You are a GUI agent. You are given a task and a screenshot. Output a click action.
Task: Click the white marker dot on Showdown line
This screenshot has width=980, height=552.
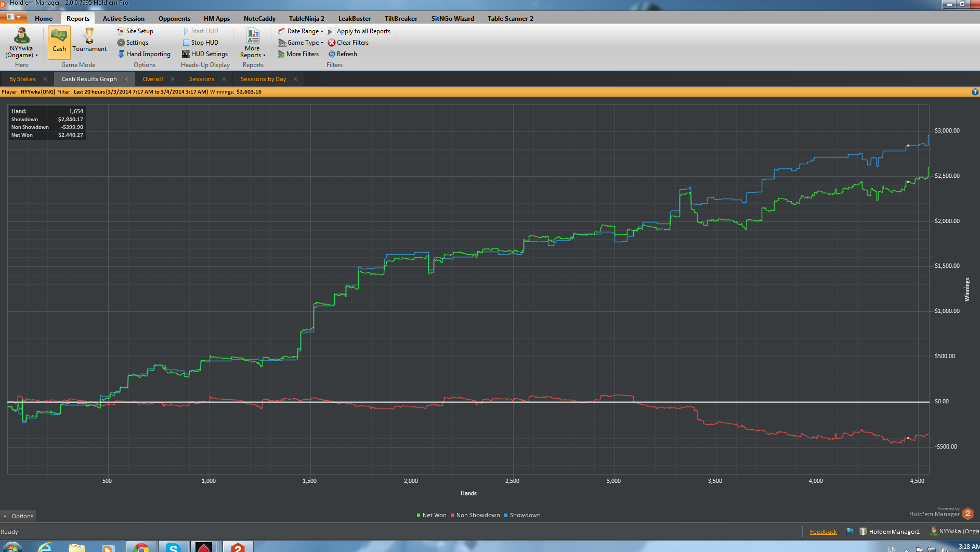(x=908, y=146)
